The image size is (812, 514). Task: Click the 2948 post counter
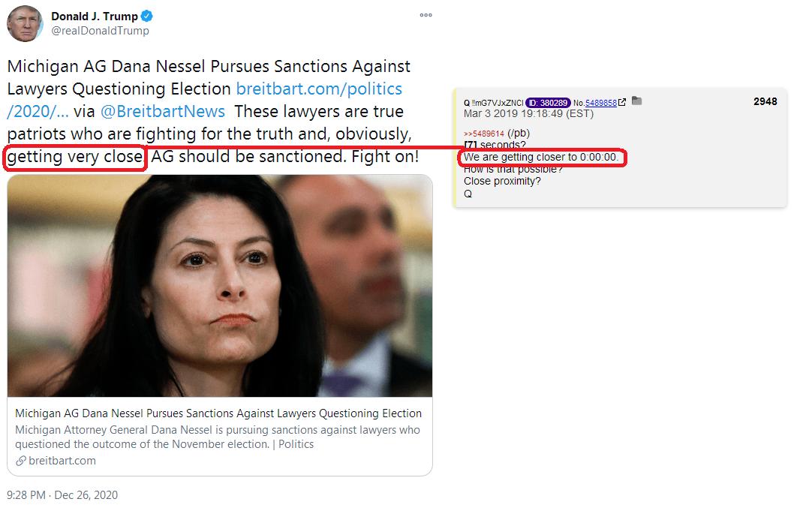coord(765,101)
